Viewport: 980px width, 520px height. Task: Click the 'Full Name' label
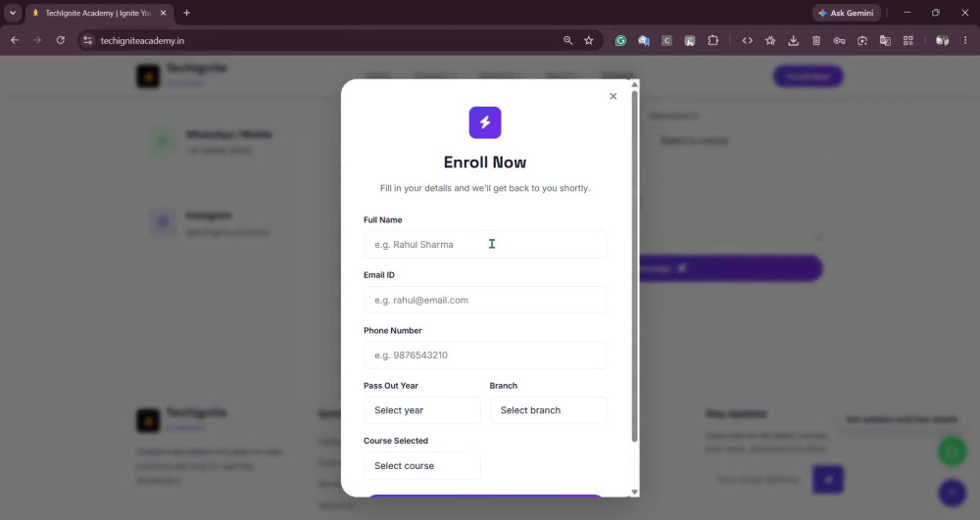[383, 219]
